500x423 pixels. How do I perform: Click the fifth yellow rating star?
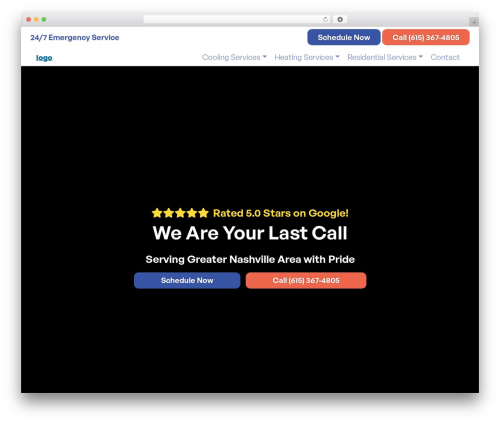[x=203, y=213]
